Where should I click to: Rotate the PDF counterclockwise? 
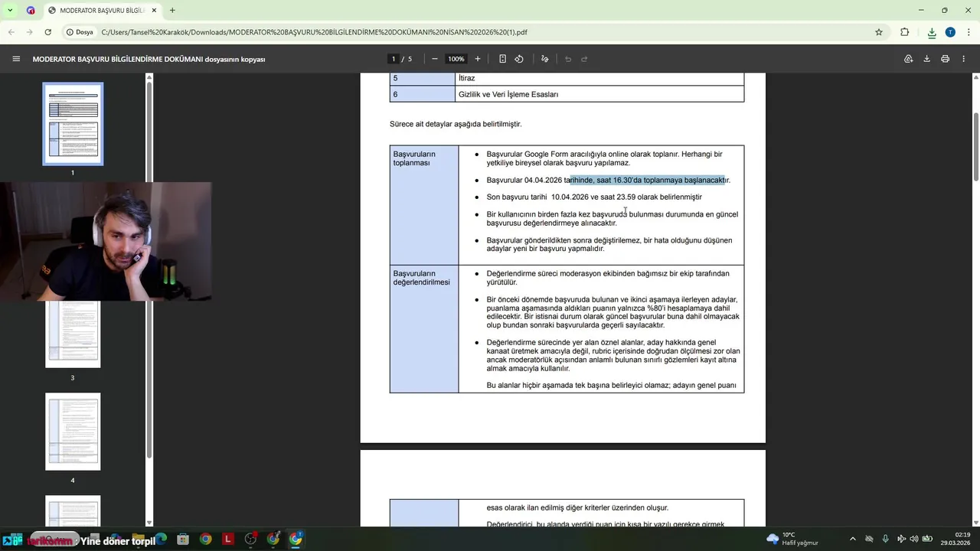519,59
